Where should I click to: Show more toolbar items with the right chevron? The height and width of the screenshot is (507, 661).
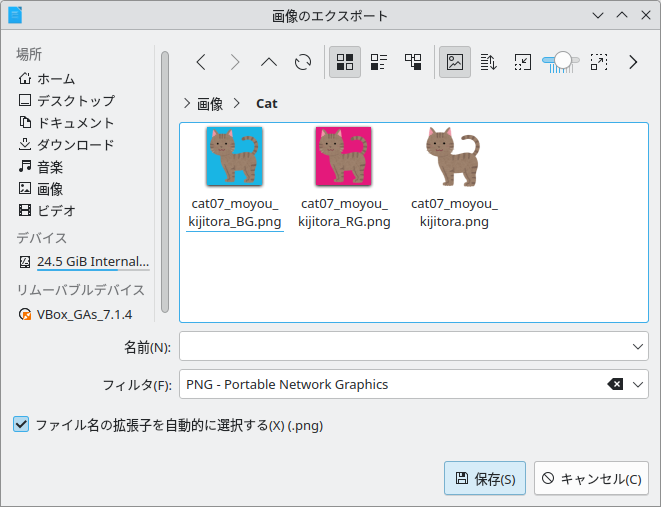click(633, 62)
